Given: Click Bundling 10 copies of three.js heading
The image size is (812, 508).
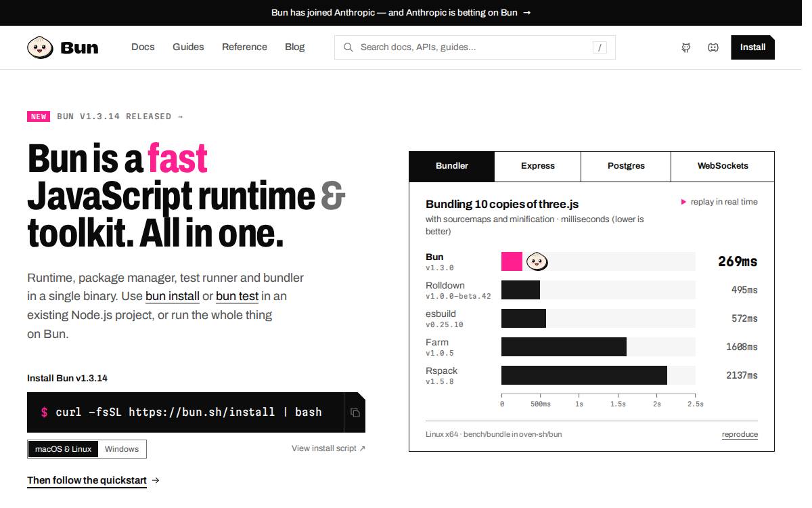Looking at the screenshot, I should tap(502, 204).
